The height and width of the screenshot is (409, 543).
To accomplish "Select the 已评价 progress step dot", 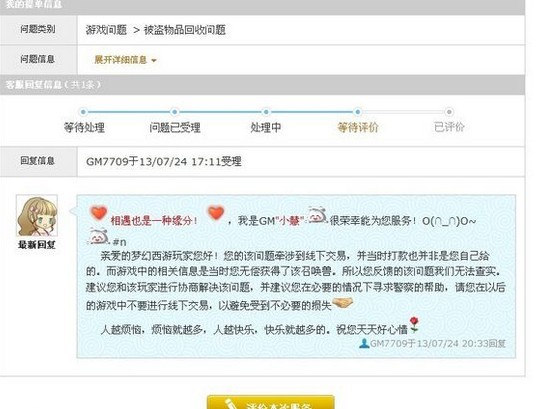I will tap(449, 112).
